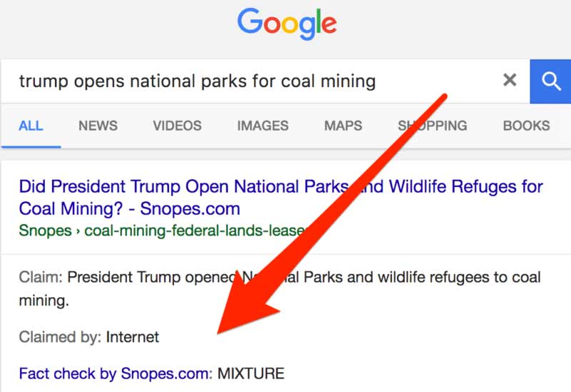Open the SHOPPING tab

click(x=433, y=126)
